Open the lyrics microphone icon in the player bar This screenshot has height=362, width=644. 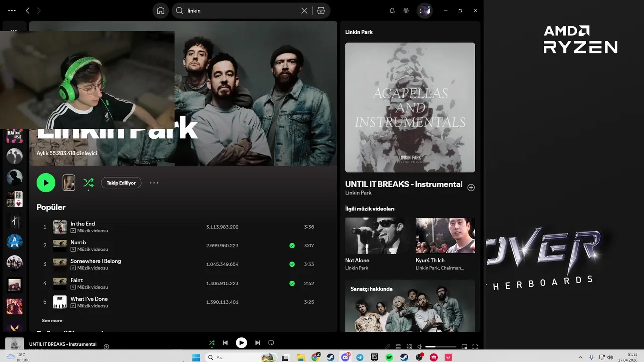pos(388,346)
